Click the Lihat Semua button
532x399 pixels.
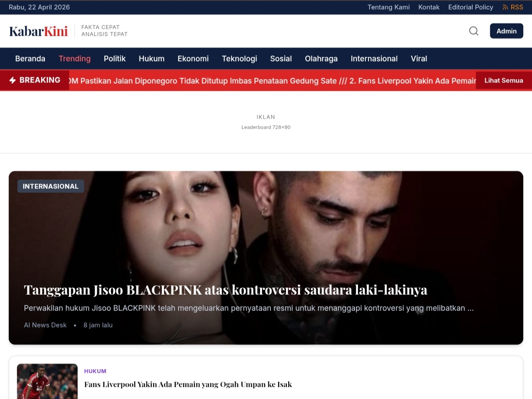pos(504,81)
